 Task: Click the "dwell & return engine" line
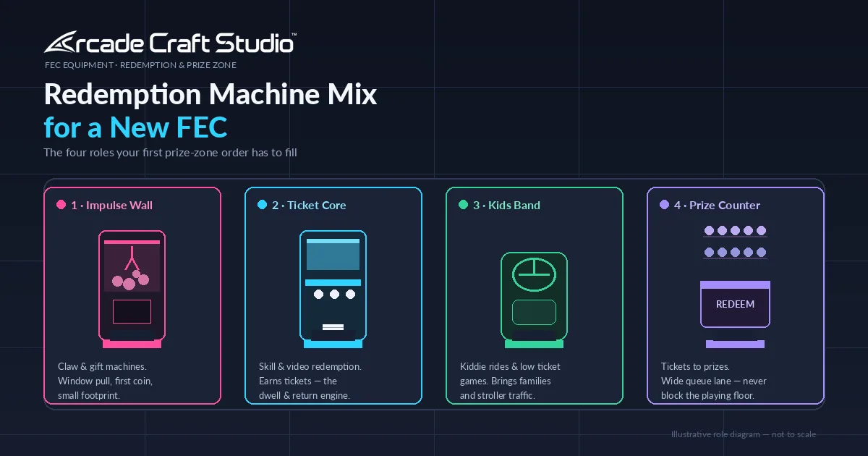pyautogui.click(x=305, y=396)
